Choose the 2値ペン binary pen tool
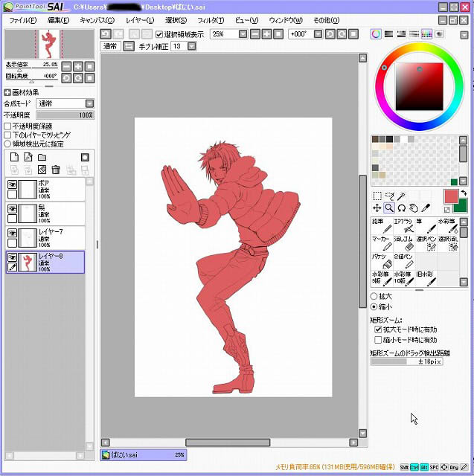Screen dimensions: 474x476 [404, 261]
